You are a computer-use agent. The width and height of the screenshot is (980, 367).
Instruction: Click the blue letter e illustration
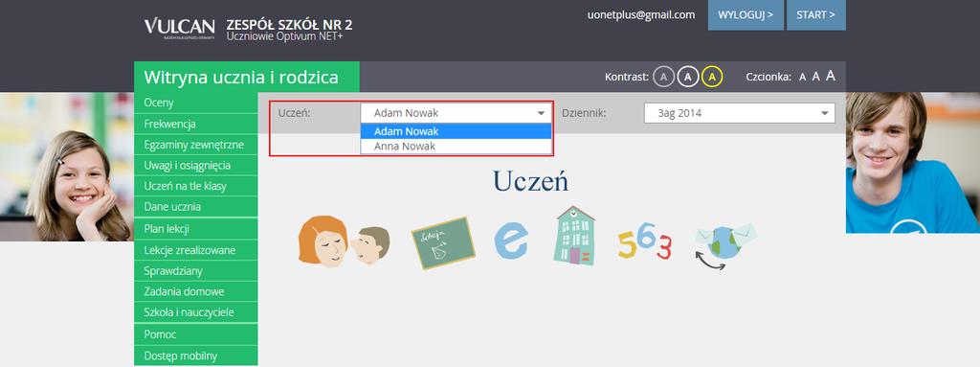coord(511,241)
